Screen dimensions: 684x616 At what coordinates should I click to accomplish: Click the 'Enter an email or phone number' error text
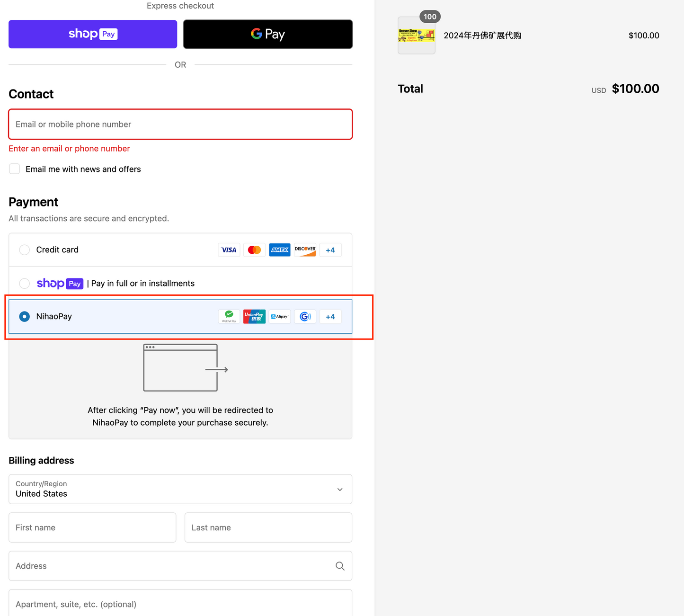pos(69,149)
